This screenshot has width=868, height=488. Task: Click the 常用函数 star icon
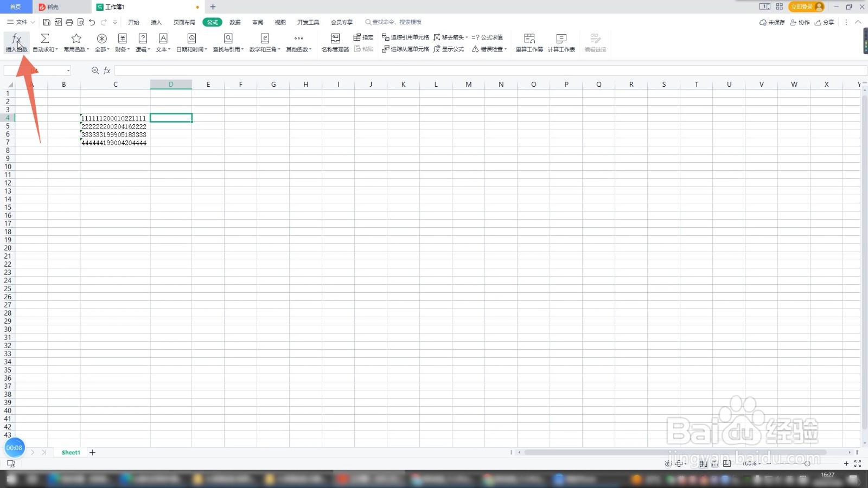click(x=76, y=38)
